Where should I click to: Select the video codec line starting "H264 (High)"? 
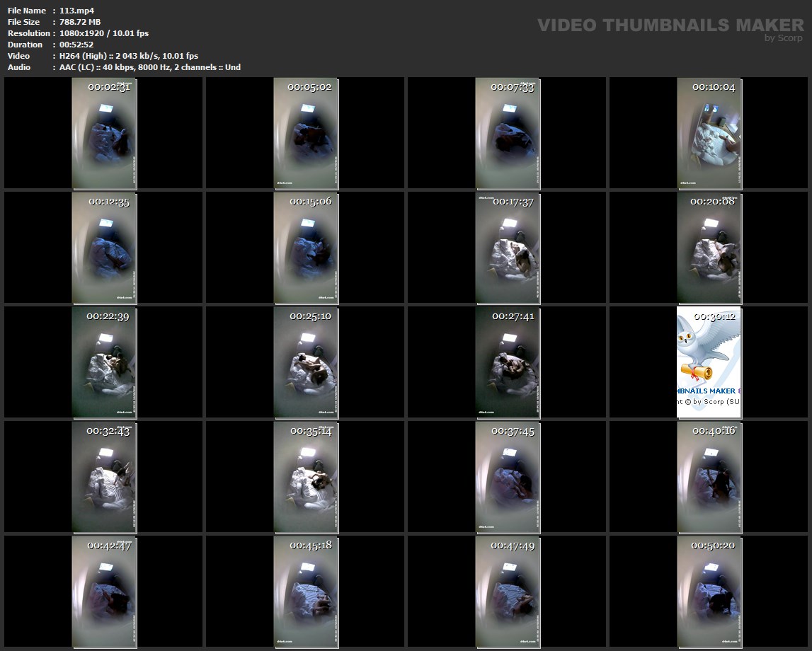[129, 56]
